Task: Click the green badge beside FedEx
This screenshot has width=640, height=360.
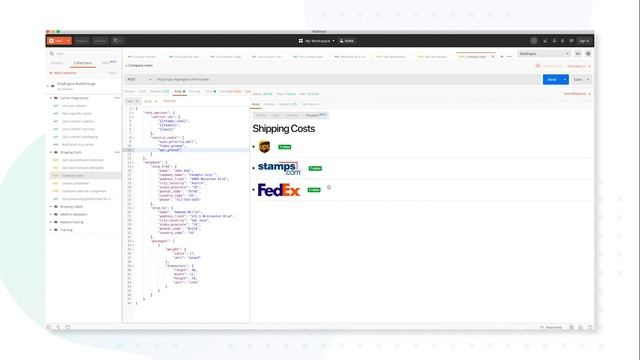Action: tap(314, 190)
